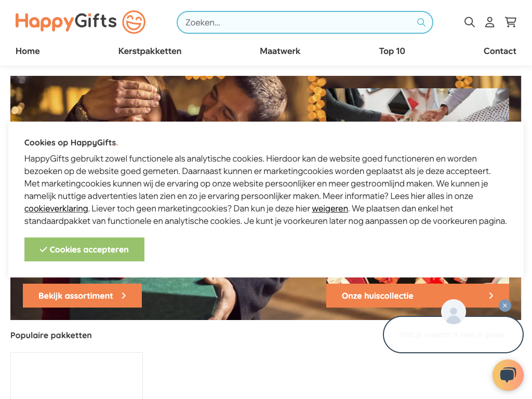
Task: Dismiss the chat popup with X
Action: pyautogui.click(x=505, y=305)
